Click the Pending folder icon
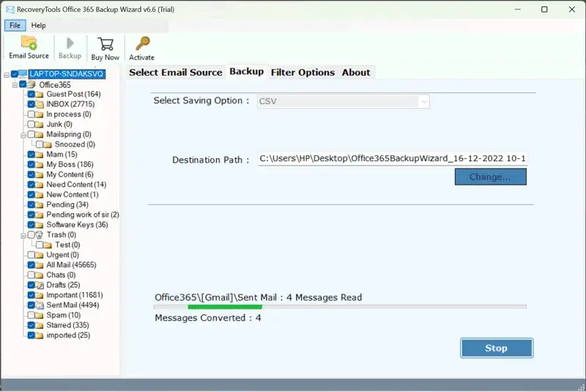Screen dimensions: 586x392 coord(40,204)
